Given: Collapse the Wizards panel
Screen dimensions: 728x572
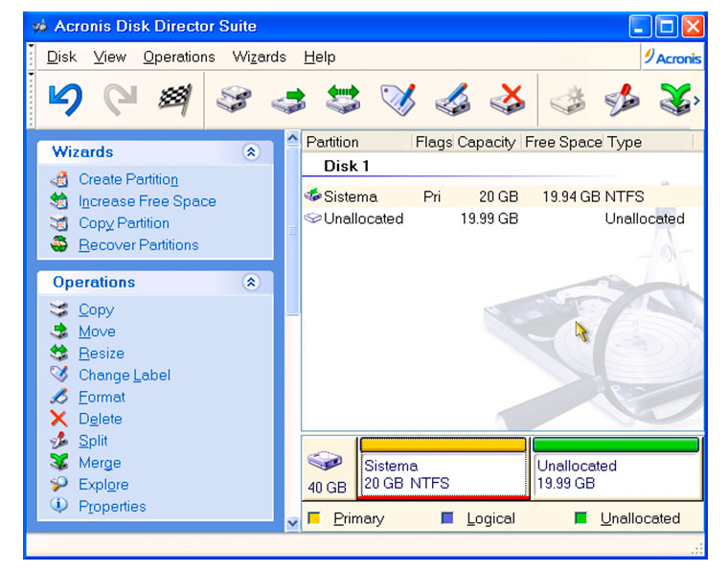Looking at the screenshot, I should 251,152.
